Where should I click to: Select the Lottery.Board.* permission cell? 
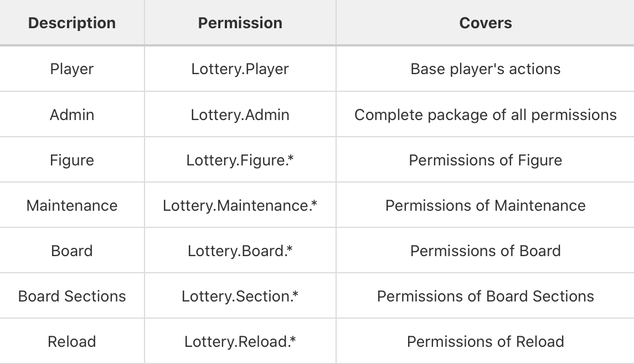(x=240, y=251)
